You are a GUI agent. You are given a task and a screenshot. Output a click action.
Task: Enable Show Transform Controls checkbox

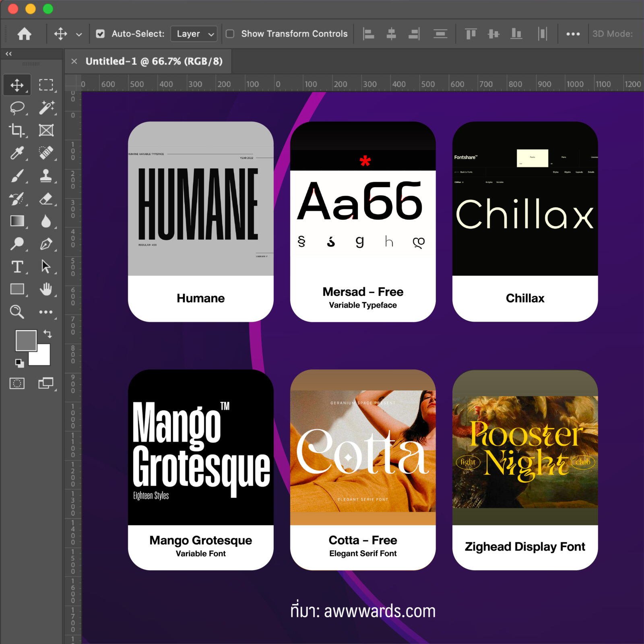pyautogui.click(x=230, y=34)
